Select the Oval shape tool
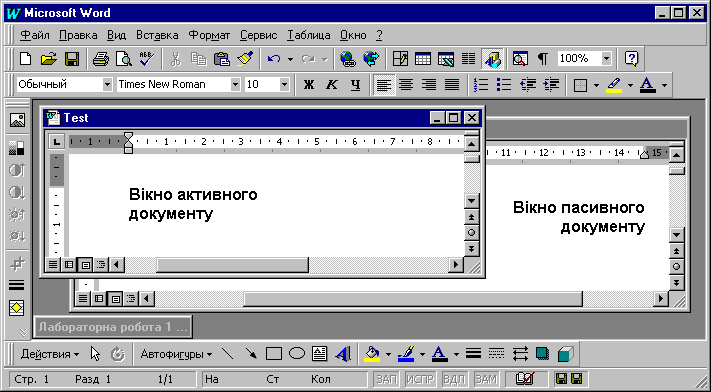The width and height of the screenshot is (711, 392). 297,354
